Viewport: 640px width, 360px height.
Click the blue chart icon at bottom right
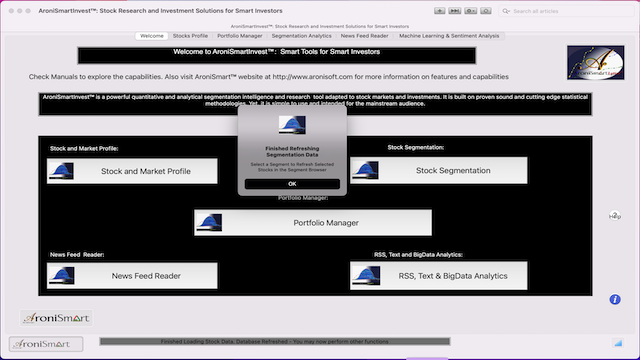click(618, 343)
